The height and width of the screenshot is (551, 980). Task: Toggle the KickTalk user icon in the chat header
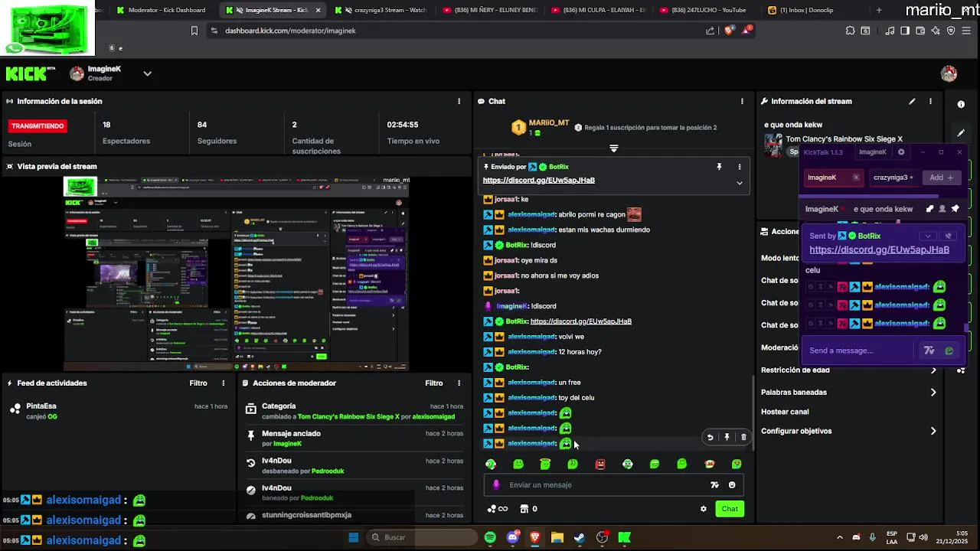pos(942,209)
